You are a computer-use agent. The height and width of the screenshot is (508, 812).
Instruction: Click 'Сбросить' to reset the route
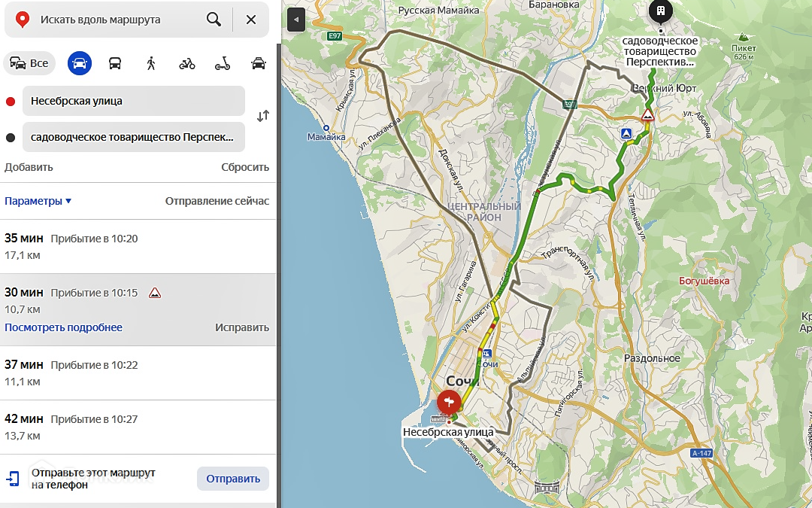[x=245, y=167]
